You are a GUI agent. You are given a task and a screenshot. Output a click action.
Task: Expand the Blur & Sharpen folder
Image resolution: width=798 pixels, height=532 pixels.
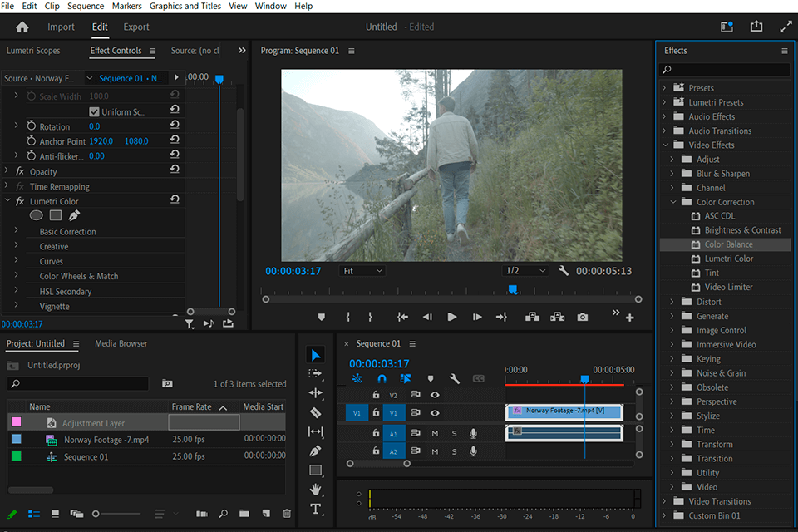pos(672,173)
